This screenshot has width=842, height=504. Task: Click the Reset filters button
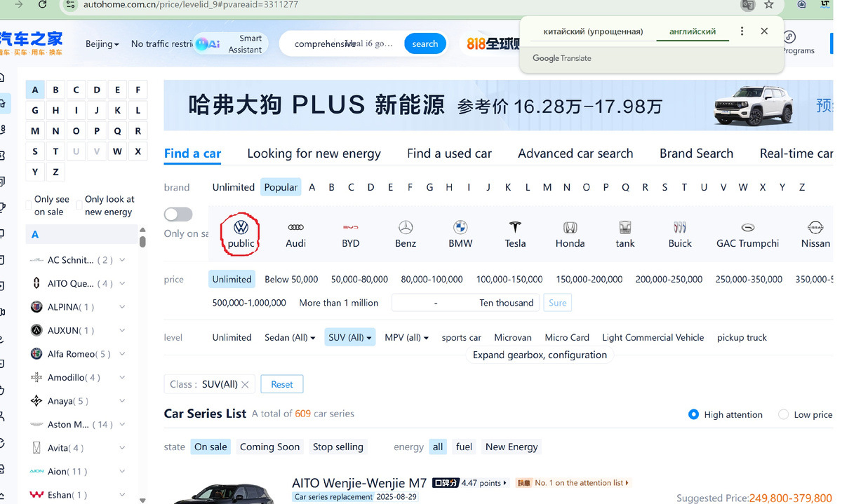coord(282,384)
